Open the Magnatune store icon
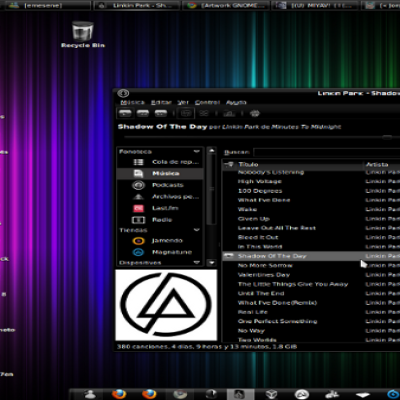The height and width of the screenshot is (400, 400). point(138,252)
